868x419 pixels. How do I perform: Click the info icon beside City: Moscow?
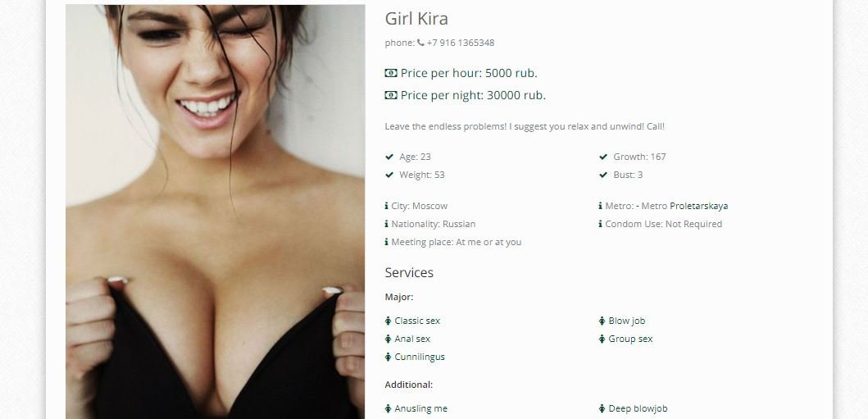(386, 206)
